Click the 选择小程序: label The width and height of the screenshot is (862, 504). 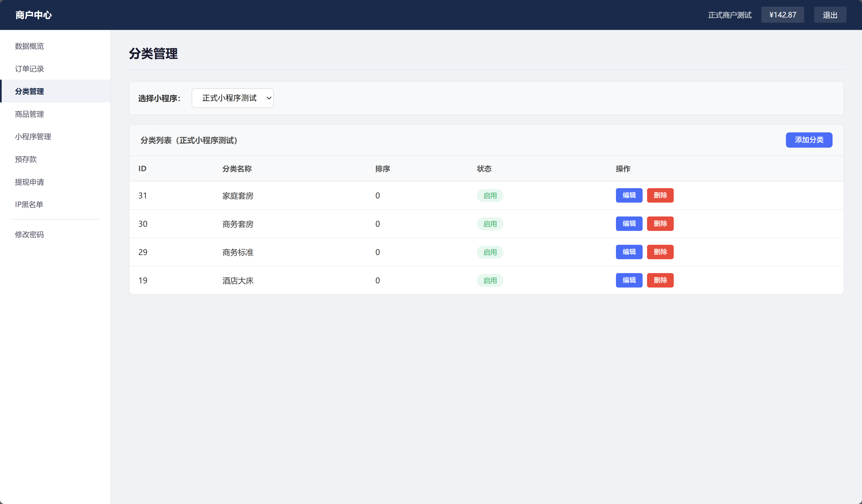[159, 99]
